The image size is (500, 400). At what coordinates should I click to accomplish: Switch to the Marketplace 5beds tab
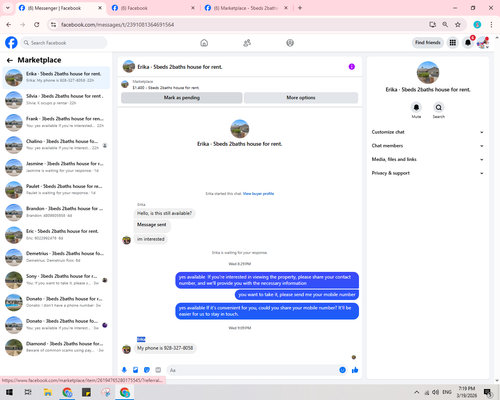[245, 8]
